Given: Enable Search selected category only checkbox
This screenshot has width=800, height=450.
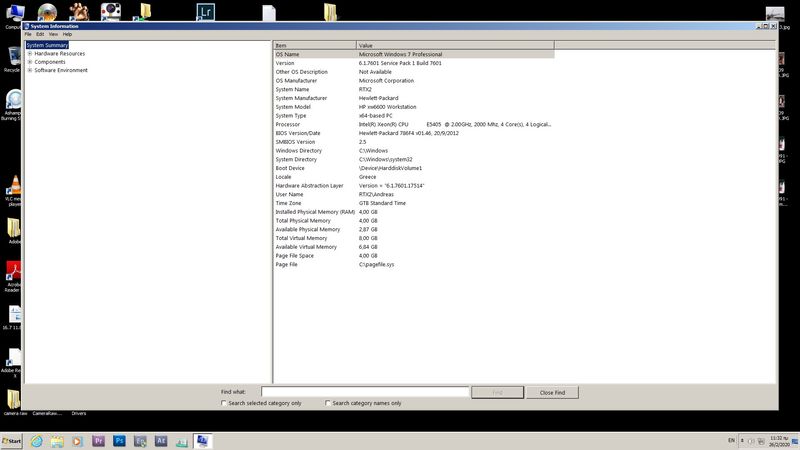Looking at the screenshot, I should (x=224, y=403).
